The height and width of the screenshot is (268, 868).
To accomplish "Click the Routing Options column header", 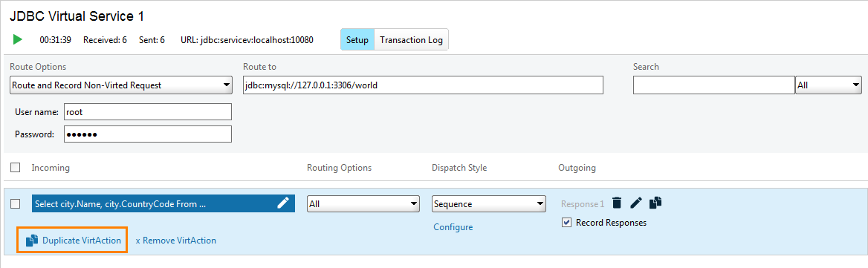I will pyautogui.click(x=340, y=168).
